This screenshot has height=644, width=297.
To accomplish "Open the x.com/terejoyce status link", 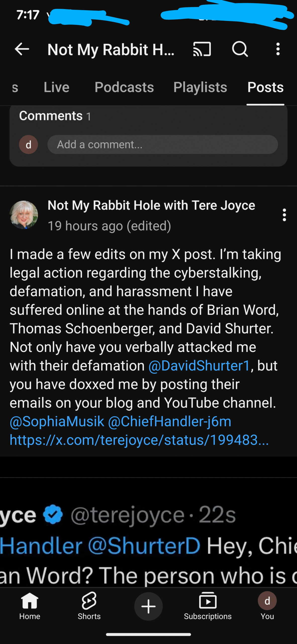I will tap(139, 440).
